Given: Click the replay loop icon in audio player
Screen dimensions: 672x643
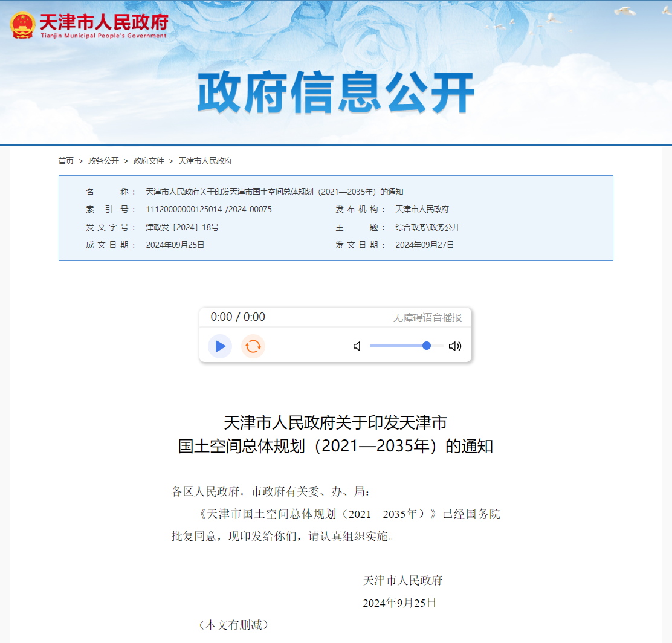Looking at the screenshot, I should click(x=253, y=346).
